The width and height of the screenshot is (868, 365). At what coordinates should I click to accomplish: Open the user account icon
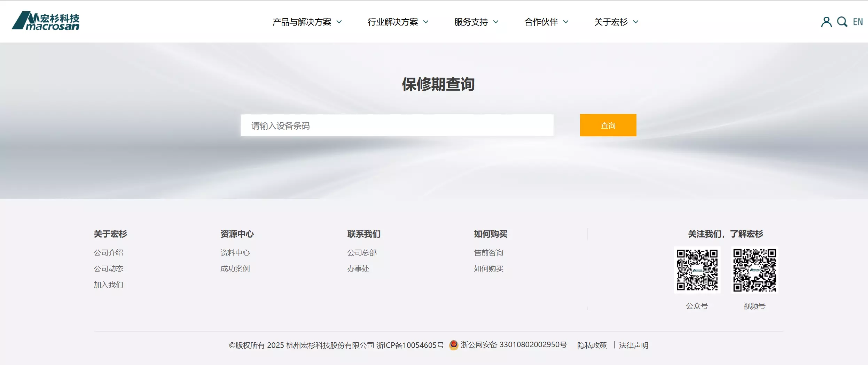click(826, 22)
